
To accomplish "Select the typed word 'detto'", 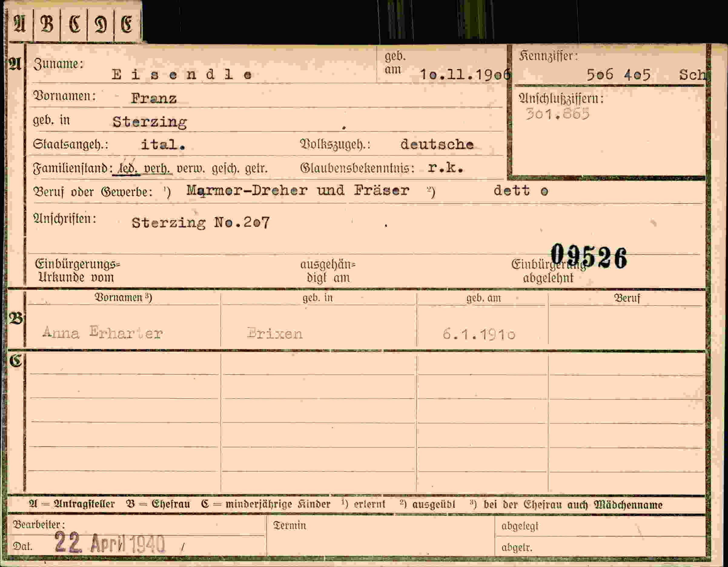I will click(521, 191).
